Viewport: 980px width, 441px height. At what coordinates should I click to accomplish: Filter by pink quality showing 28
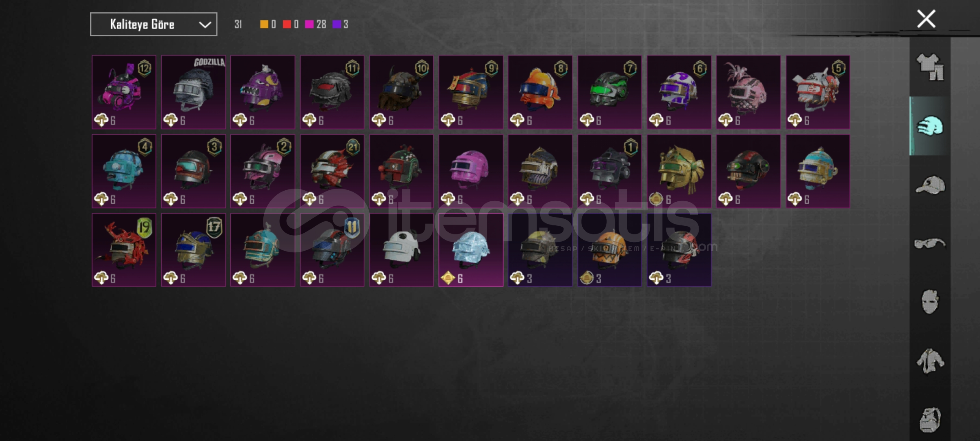pyautogui.click(x=315, y=24)
